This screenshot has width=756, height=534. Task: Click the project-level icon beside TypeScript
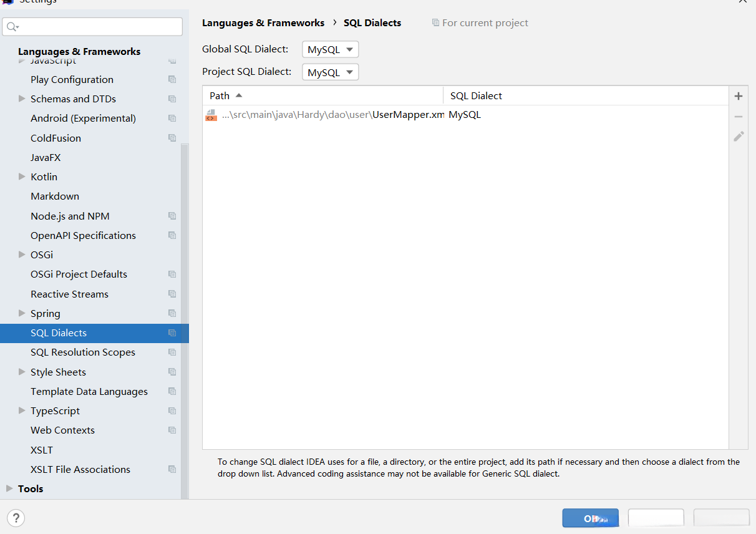click(x=172, y=410)
